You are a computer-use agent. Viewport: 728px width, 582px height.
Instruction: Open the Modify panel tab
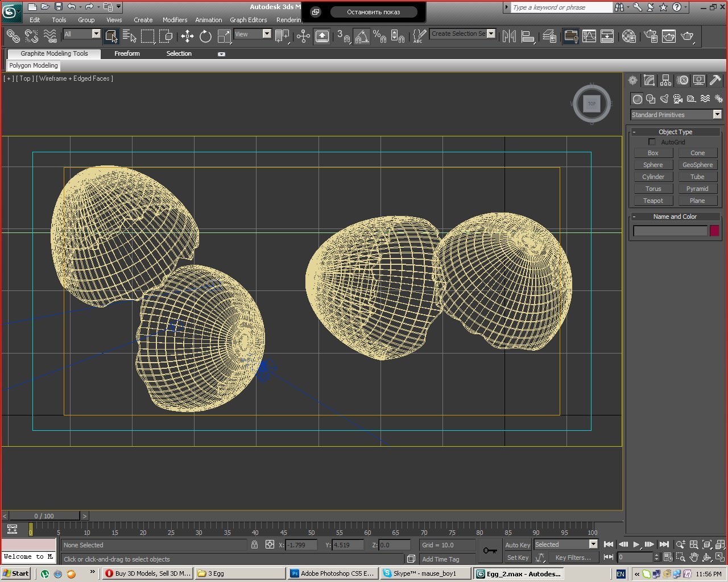pos(649,80)
